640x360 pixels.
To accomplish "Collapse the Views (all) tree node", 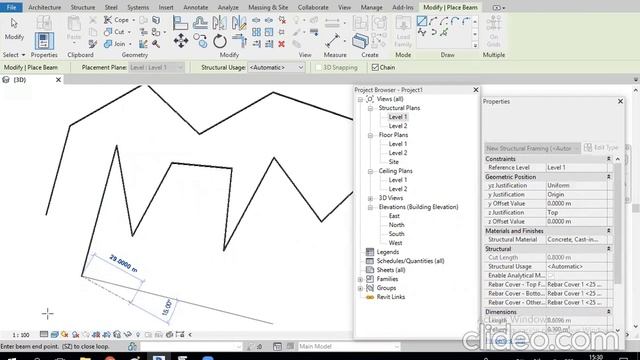I will pos(360,99).
